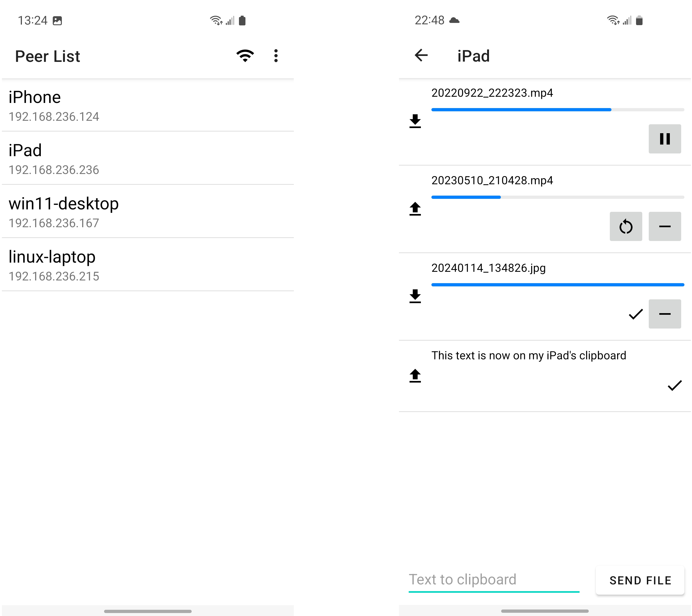Remove the 20230510_210428.mp4 transfer entry
The height and width of the screenshot is (616, 692).
pyautogui.click(x=665, y=226)
